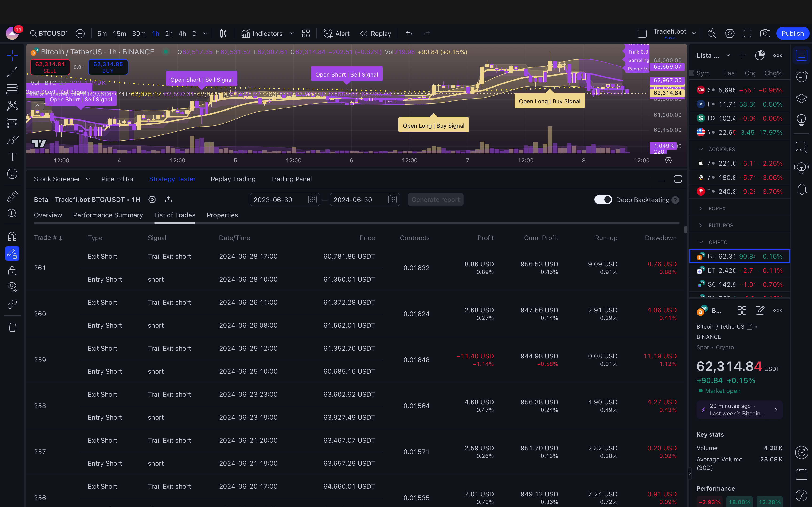Activate the Measure ruler tool
812x507 pixels.
12,196
